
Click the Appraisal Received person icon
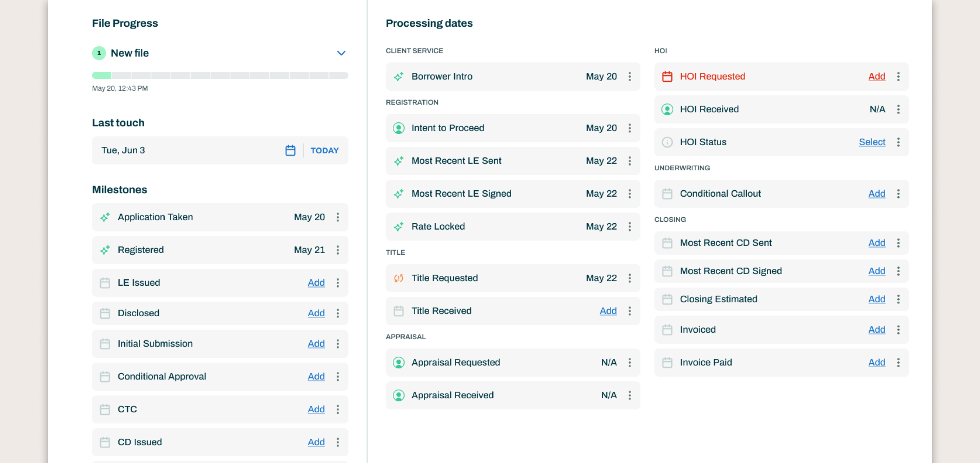pyautogui.click(x=399, y=395)
